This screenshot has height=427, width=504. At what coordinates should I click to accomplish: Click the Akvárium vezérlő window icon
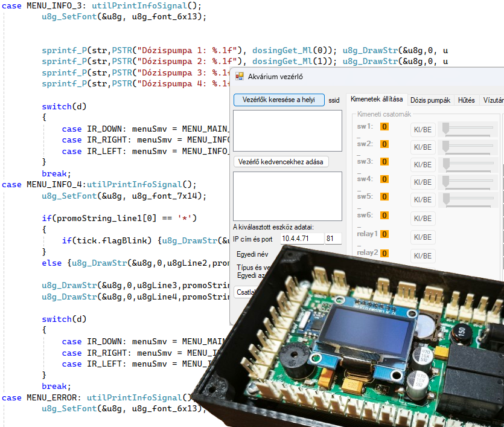240,76
